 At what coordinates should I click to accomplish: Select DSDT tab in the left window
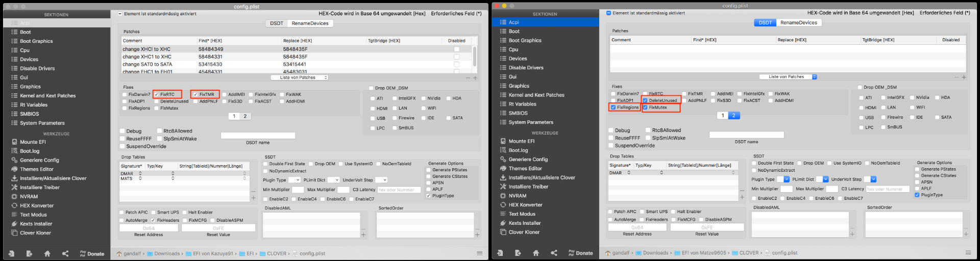(276, 23)
